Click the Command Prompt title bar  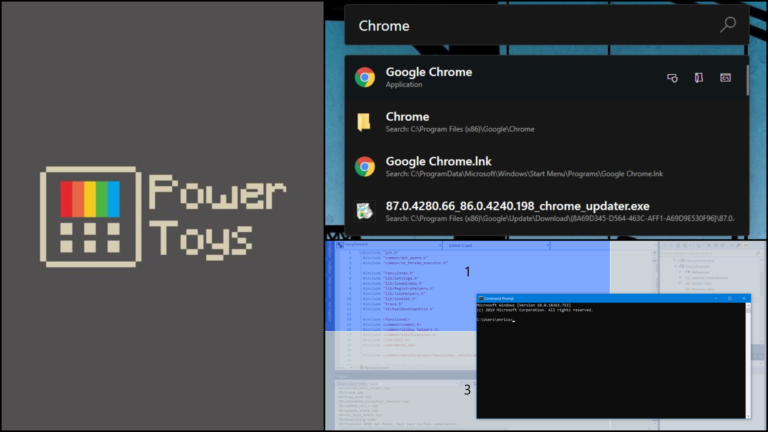point(613,298)
